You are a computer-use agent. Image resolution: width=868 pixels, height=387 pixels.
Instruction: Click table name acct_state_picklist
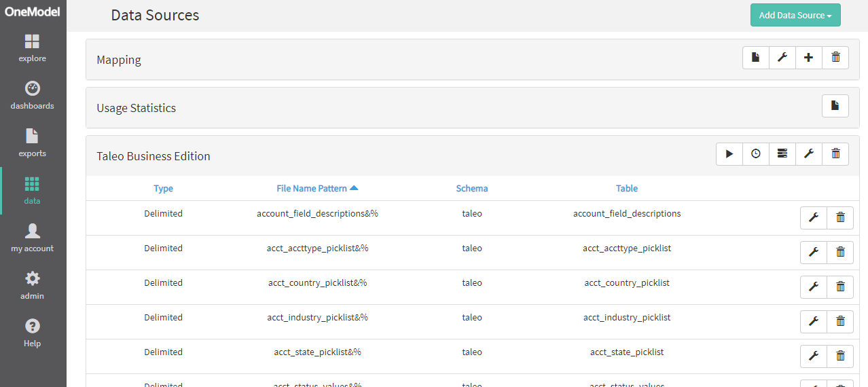coord(627,352)
